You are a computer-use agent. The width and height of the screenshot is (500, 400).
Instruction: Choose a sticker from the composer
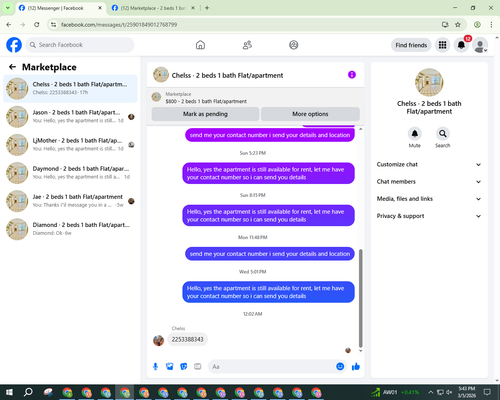184,367
